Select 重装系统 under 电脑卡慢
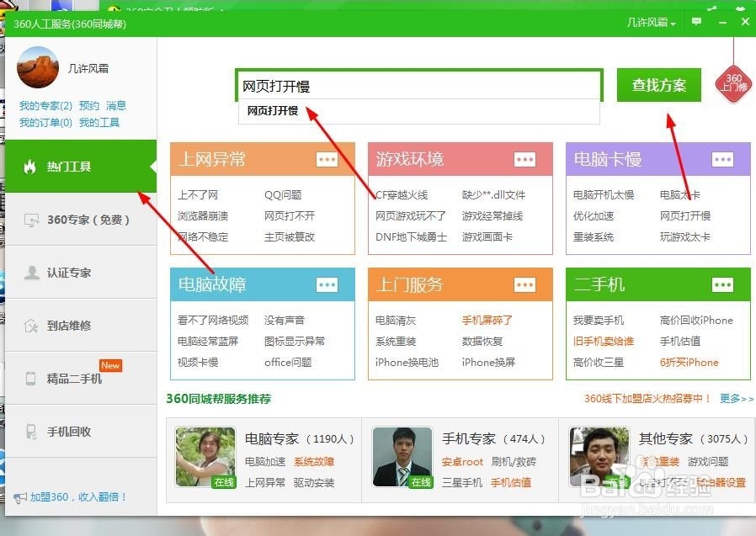 (593, 237)
